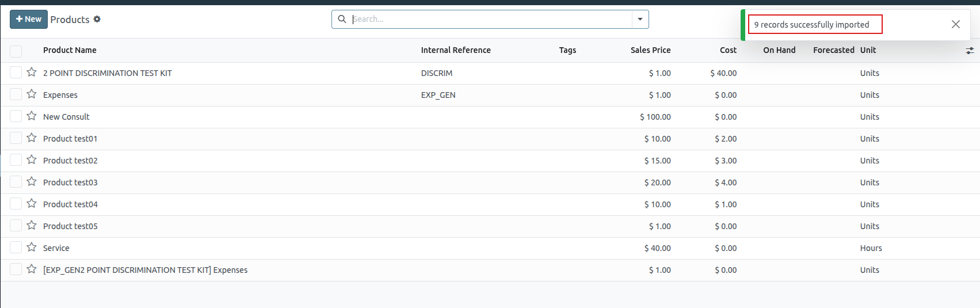Expand the search options dropdown arrow
The image size is (980, 308).
[640, 19]
